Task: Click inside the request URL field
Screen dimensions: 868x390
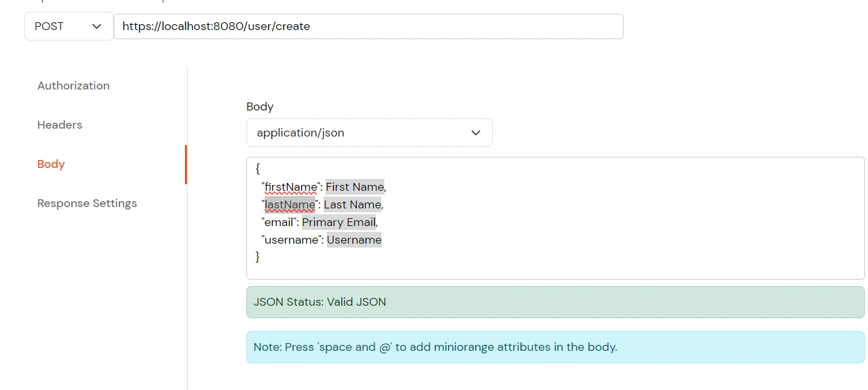Action: coord(369,26)
